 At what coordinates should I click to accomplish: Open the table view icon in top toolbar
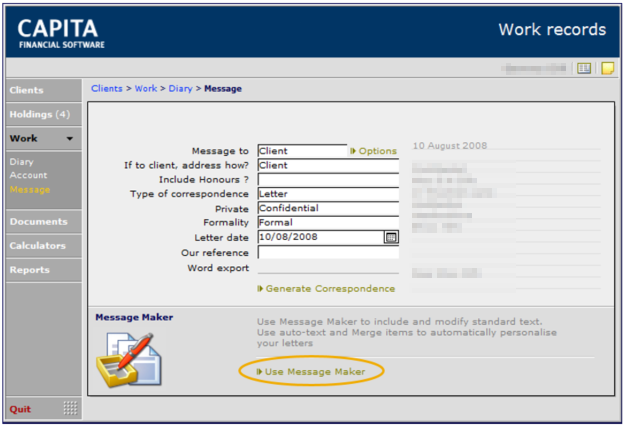pyautogui.click(x=584, y=68)
